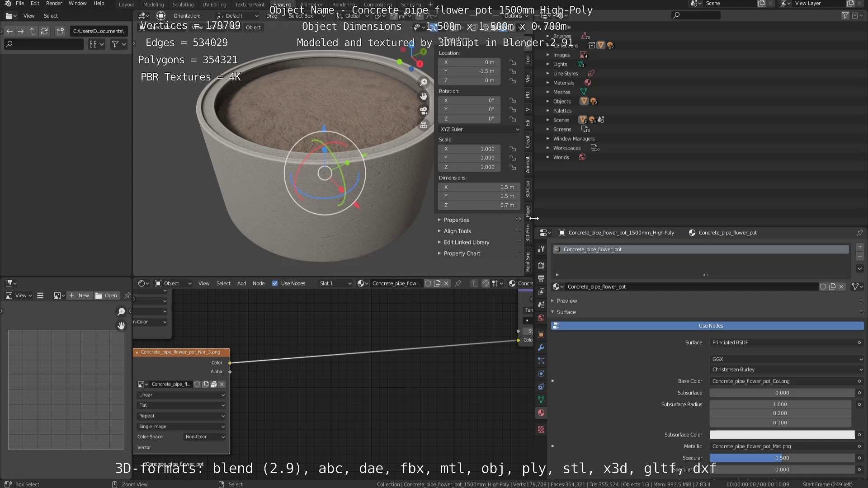Open Christensen-Burley subsurface method dropdown
Screen dimensions: 868x488
click(787, 370)
